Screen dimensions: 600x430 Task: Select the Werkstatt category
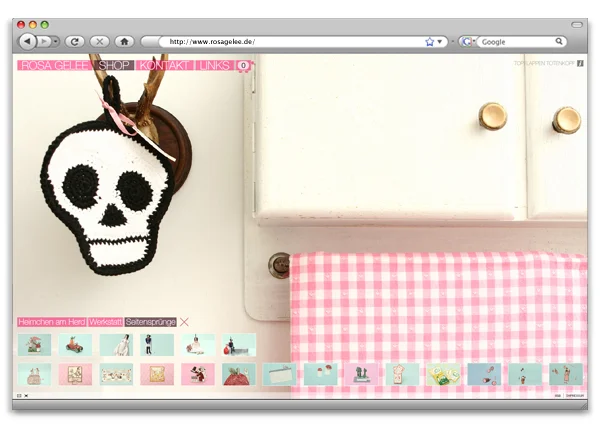click(x=106, y=322)
